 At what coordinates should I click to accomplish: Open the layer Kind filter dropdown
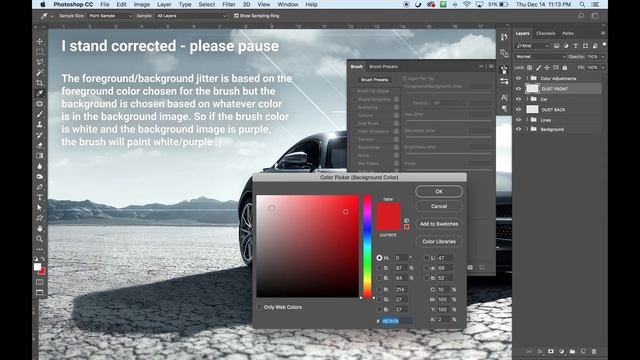[533, 46]
